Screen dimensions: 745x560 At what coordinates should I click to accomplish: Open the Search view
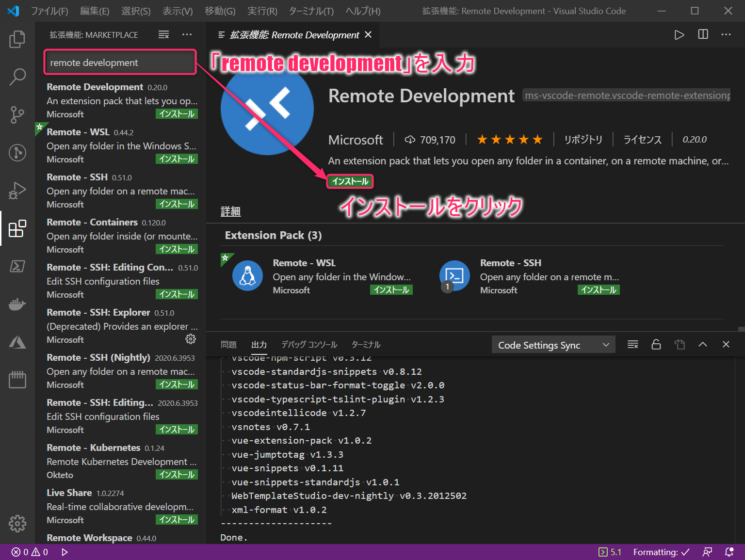coord(17,77)
